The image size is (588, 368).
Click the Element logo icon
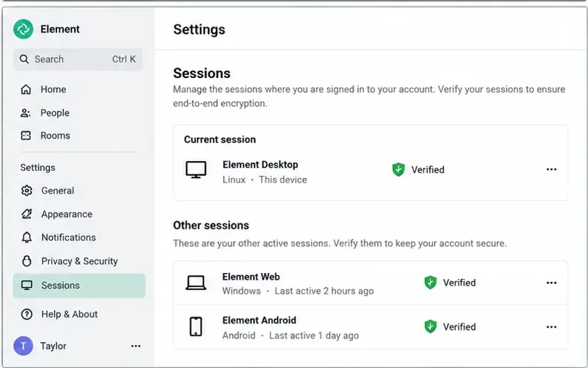(23, 29)
